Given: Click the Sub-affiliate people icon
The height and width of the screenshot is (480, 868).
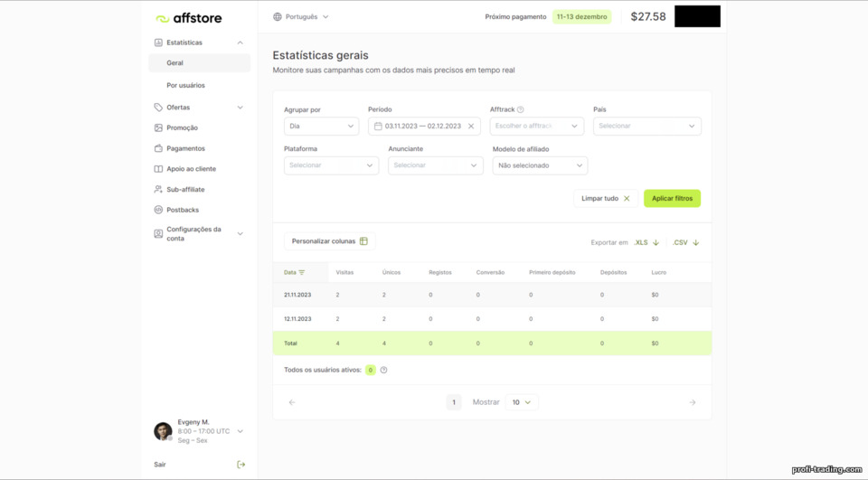Looking at the screenshot, I should tap(158, 189).
